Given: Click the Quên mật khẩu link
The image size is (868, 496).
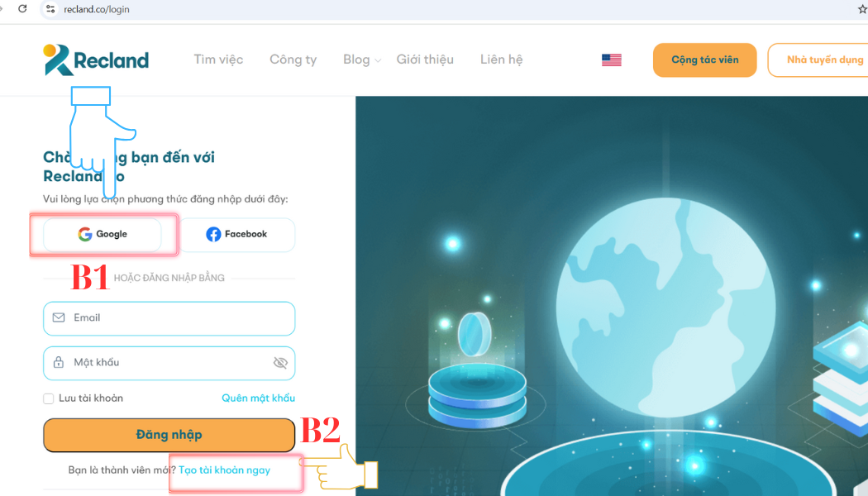Looking at the screenshot, I should [x=258, y=398].
